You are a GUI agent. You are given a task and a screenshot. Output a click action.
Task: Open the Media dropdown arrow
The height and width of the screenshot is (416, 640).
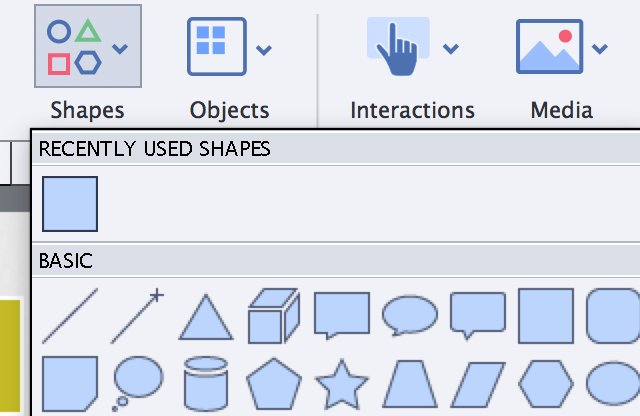pos(600,48)
